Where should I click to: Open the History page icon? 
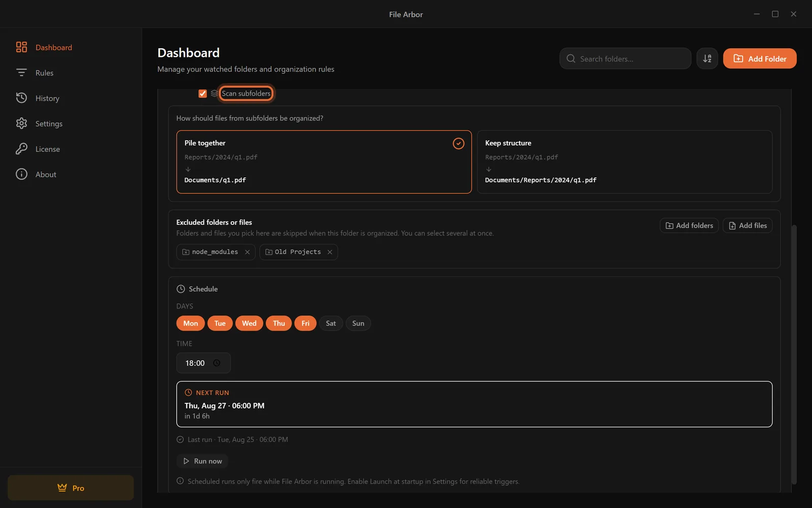click(21, 98)
